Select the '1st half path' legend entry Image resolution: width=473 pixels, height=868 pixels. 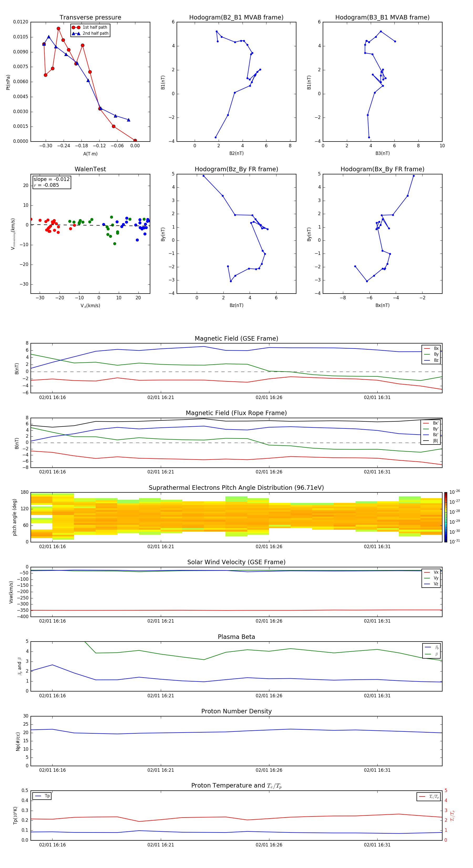(90, 27)
